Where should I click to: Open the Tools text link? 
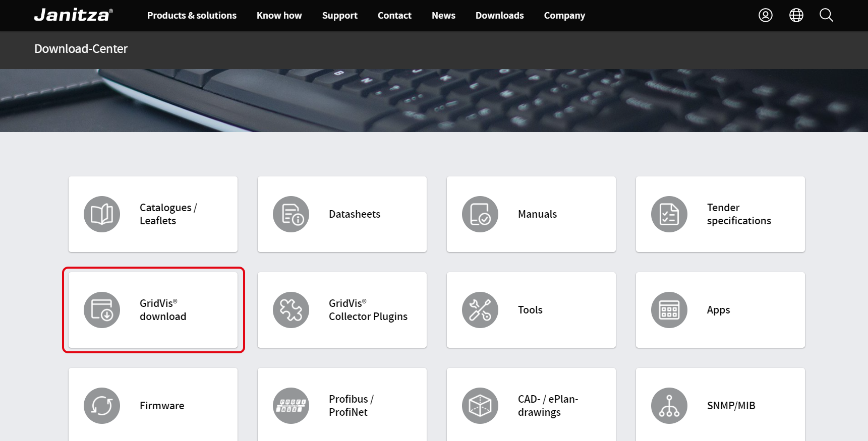(530, 310)
